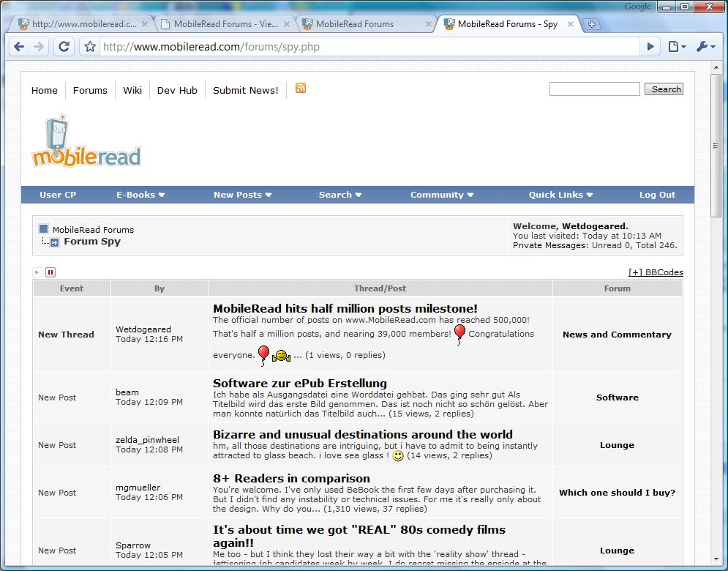This screenshot has width=728, height=571.
Task: Click the scrollbar down arrow
Action: (x=716, y=559)
